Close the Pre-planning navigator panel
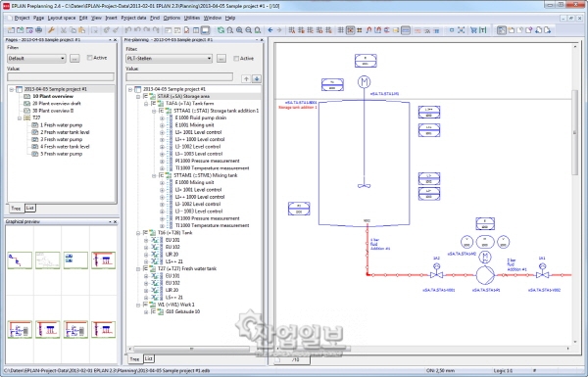The width and height of the screenshot is (588, 377). (262, 40)
